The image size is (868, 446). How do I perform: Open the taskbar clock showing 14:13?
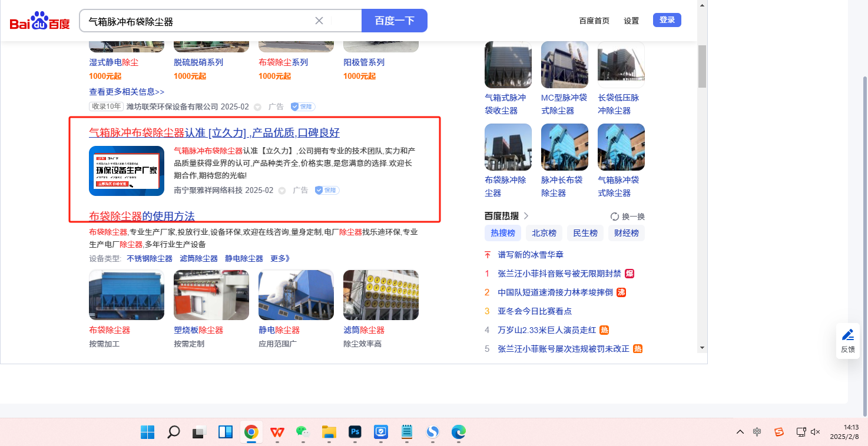point(844,432)
